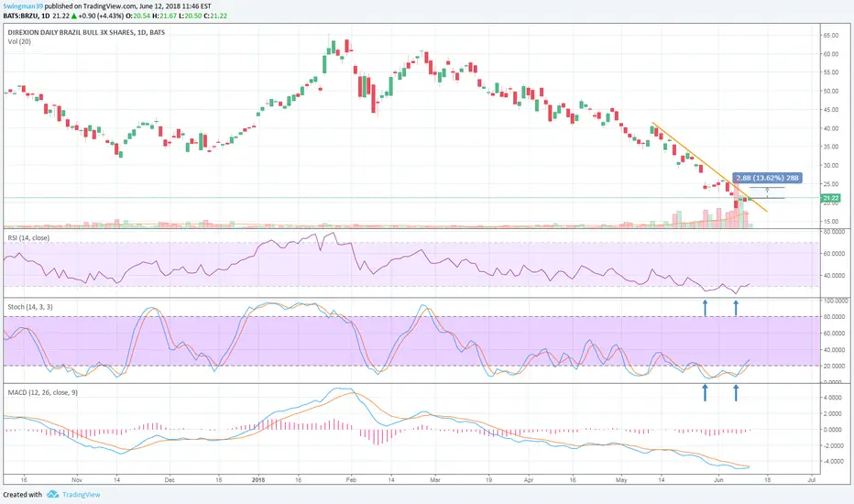Click the 2.88 (13.62%) 288 measurement label
854x504 pixels.
pos(767,178)
